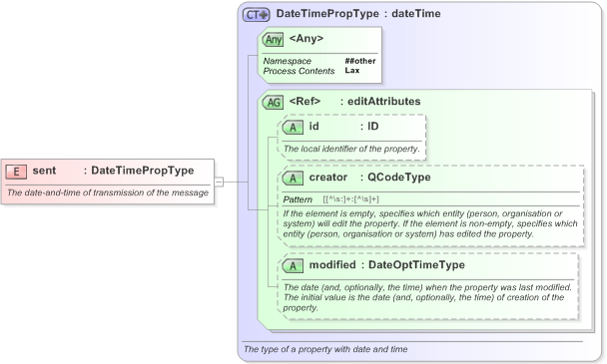This screenshot has height=364, width=607.
Task: Select the sent description about message transmission
Action: [x=108, y=192]
